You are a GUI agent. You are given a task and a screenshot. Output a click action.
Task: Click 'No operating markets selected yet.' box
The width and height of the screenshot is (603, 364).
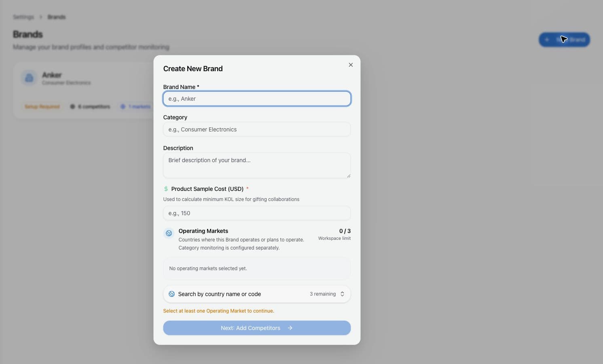point(257,269)
